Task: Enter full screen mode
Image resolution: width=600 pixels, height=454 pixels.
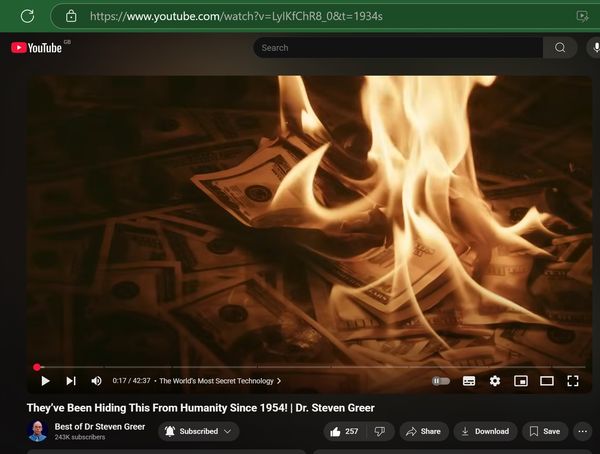Action: 573,381
